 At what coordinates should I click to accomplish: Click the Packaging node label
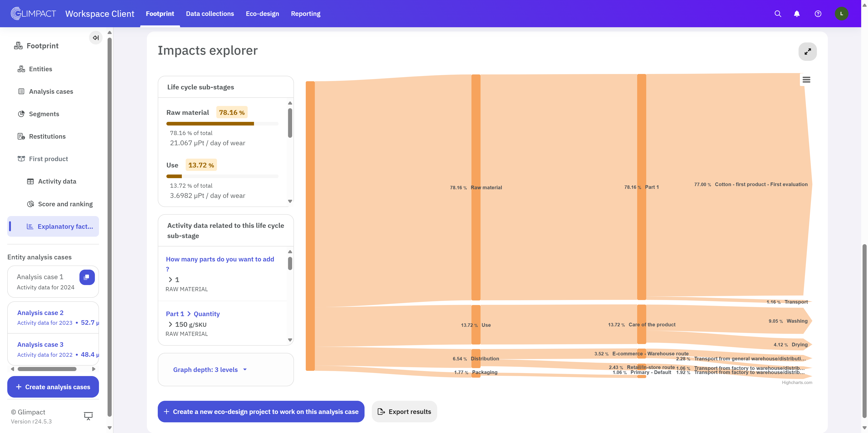click(x=484, y=372)
